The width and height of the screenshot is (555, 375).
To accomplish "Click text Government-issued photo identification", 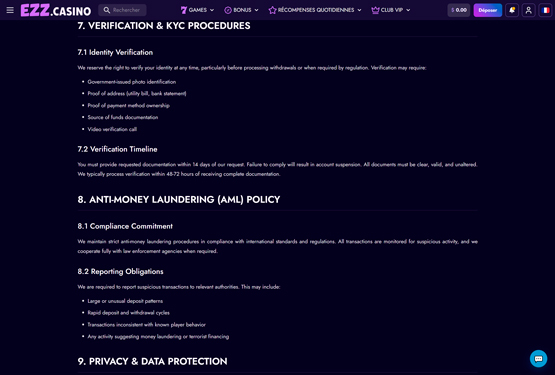I will 132,82.
